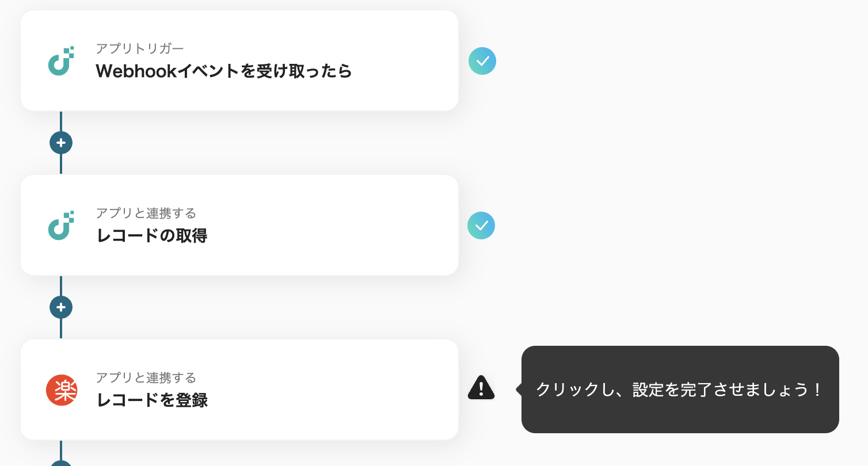This screenshot has width=868, height=466.
Task: Click the warning triangle beside レコードを登録
Action: 481,388
